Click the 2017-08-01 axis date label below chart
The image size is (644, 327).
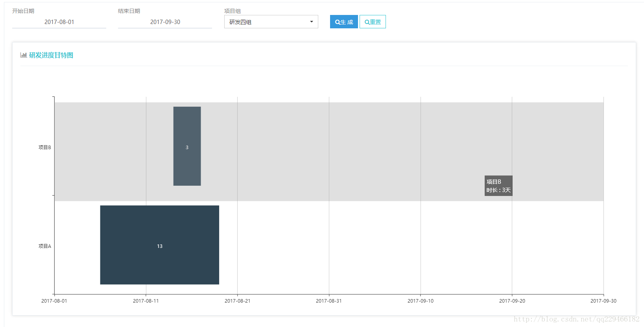(x=54, y=301)
